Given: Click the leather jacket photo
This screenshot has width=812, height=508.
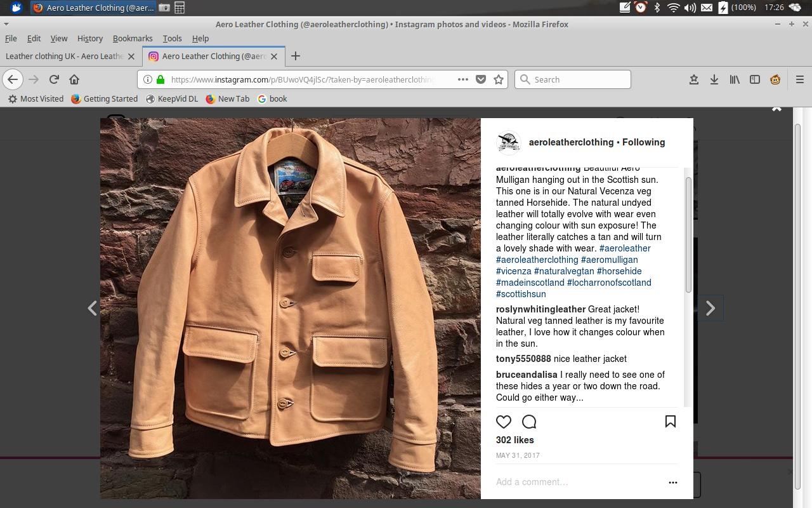Looking at the screenshot, I should (x=291, y=308).
